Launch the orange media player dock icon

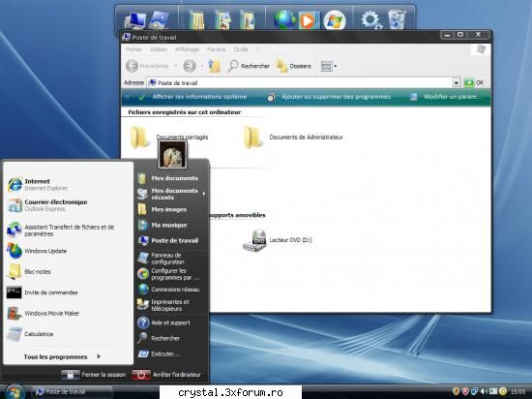click(x=309, y=20)
